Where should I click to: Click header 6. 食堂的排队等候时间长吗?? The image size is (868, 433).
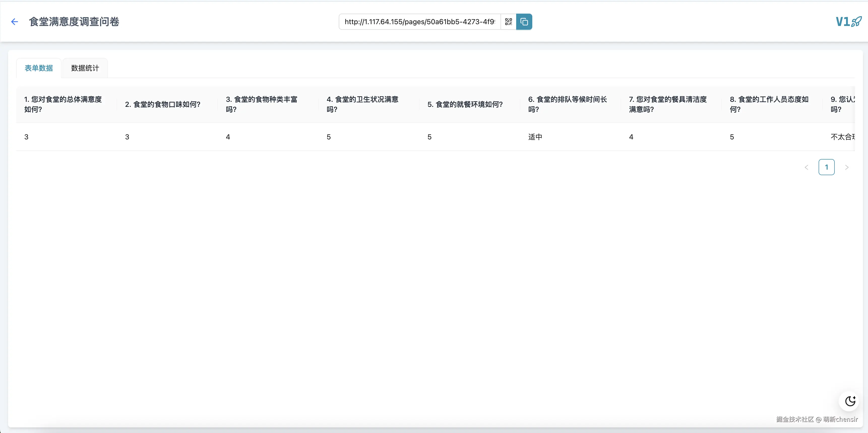[567, 104]
